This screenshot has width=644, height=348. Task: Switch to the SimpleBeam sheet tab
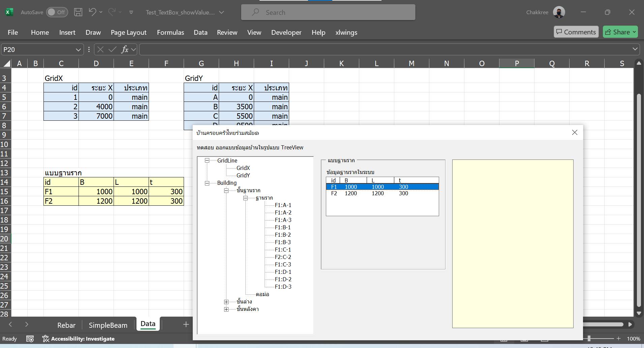pyautogui.click(x=108, y=325)
